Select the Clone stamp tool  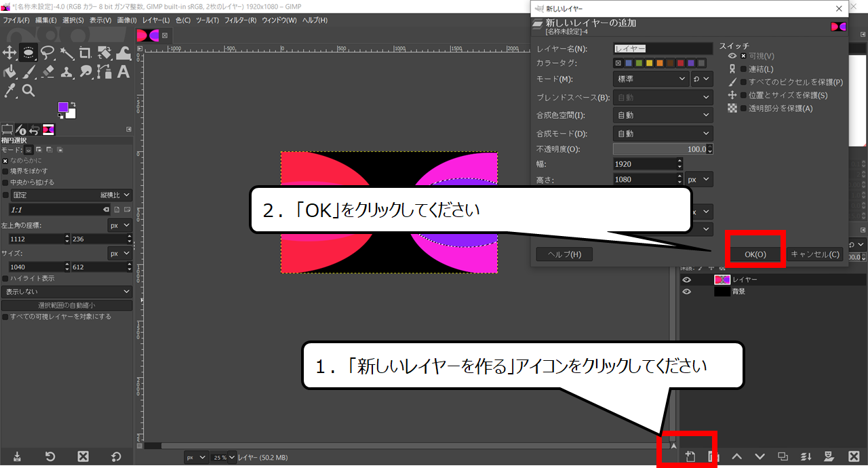click(66, 71)
